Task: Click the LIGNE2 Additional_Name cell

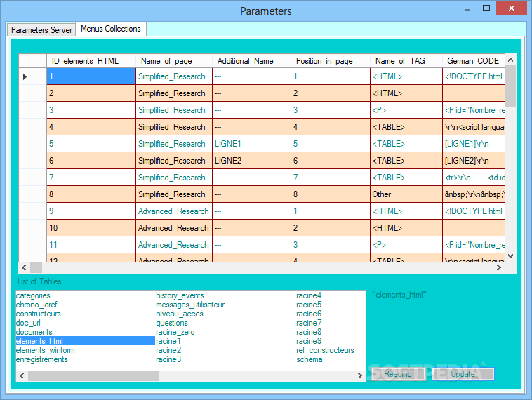Action: point(251,161)
